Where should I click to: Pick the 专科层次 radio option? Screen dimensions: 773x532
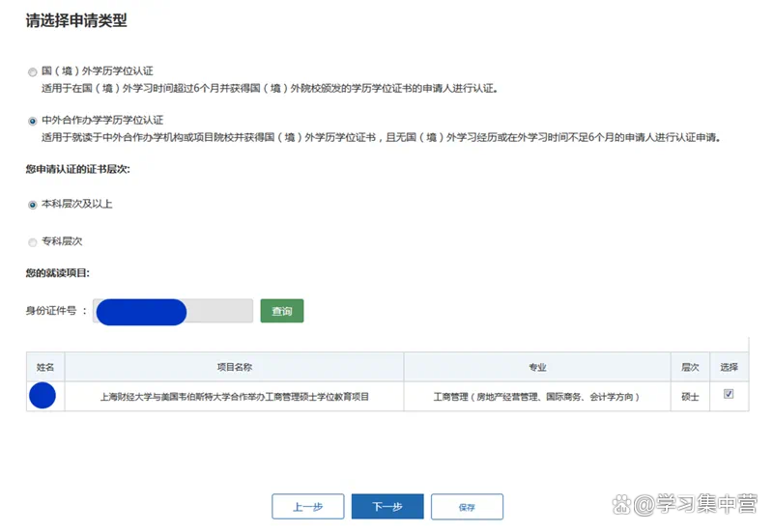coord(33,241)
